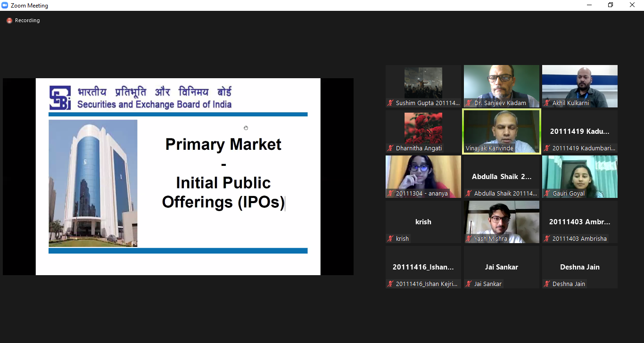Select Dr. Sanjeev Kadam's video tile
The height and width of the screenshot is (343, 644).
pos(502,86)
